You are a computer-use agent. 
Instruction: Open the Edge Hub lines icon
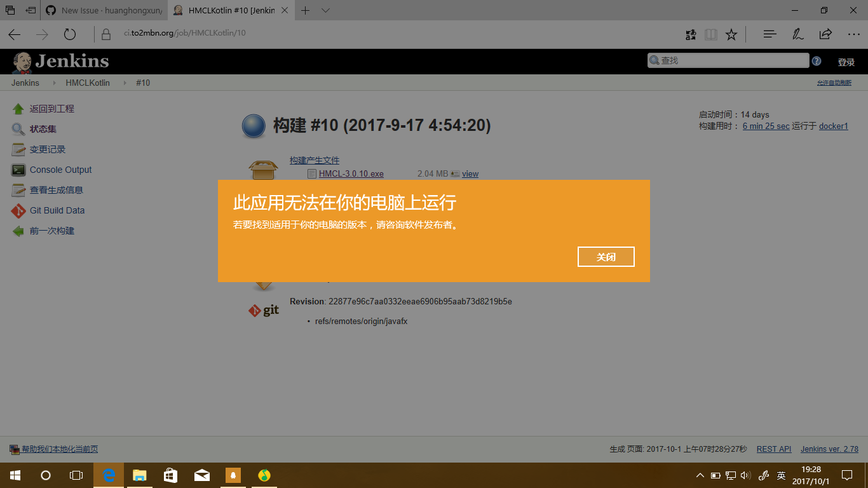pyautogui.click(x=770, y=34)
